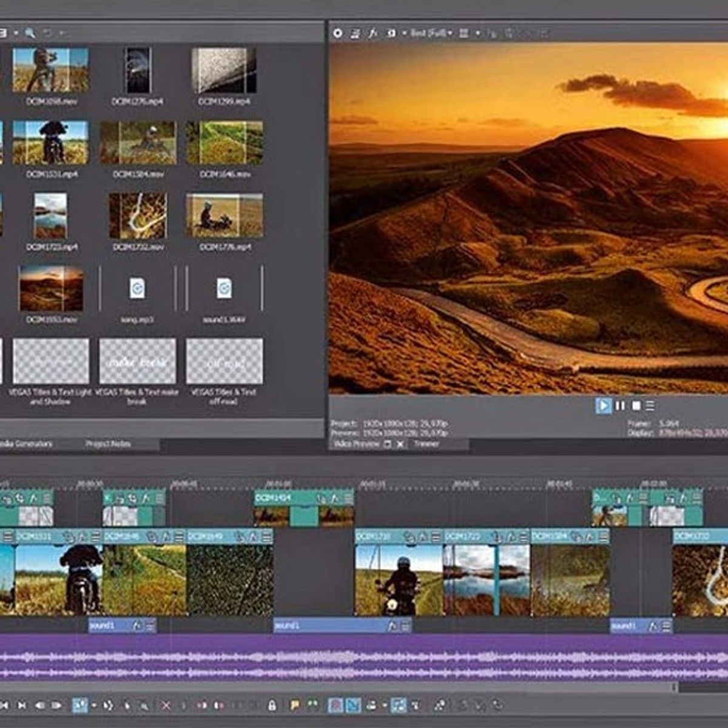
Task: Go to start of timeline
Action: 5,705
